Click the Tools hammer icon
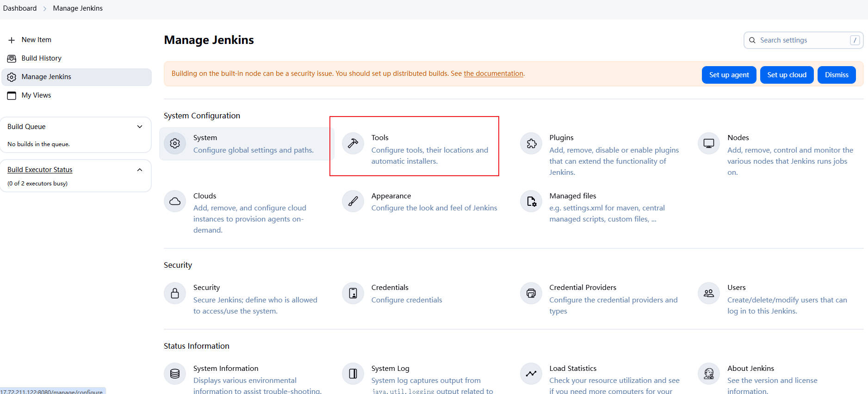Image resolution: width=868 pixels, height=394 pixels. pyautogui.click(x=353, y=143)
